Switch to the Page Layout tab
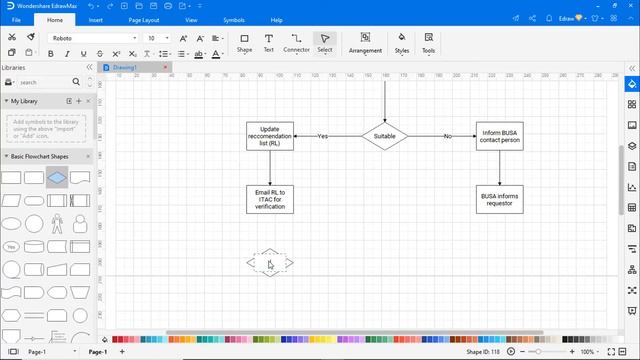This screenshot has height=360, width=640. pos(144,20)
